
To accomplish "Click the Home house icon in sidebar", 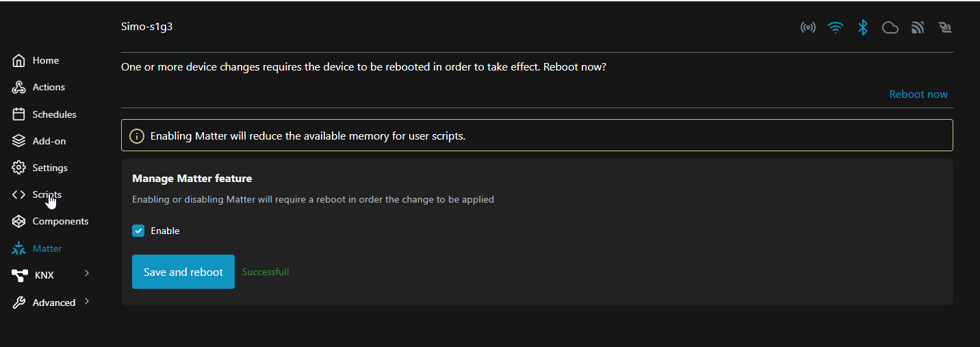I will click(x=19, y=61).
